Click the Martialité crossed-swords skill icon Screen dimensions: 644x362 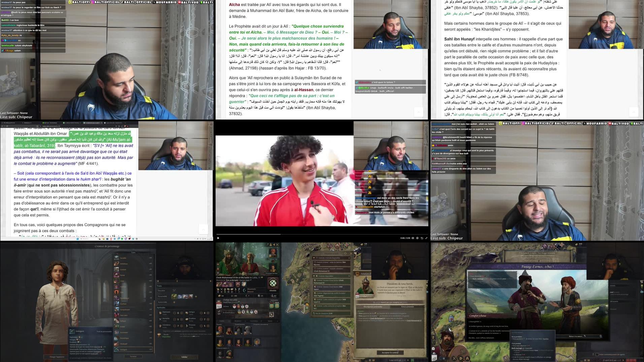click(160, 319)
